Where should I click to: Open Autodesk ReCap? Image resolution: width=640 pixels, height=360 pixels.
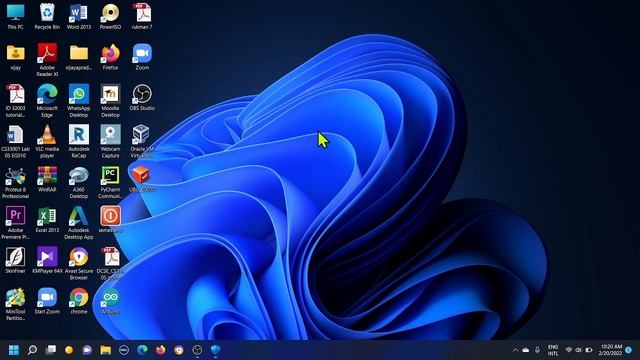79,141
